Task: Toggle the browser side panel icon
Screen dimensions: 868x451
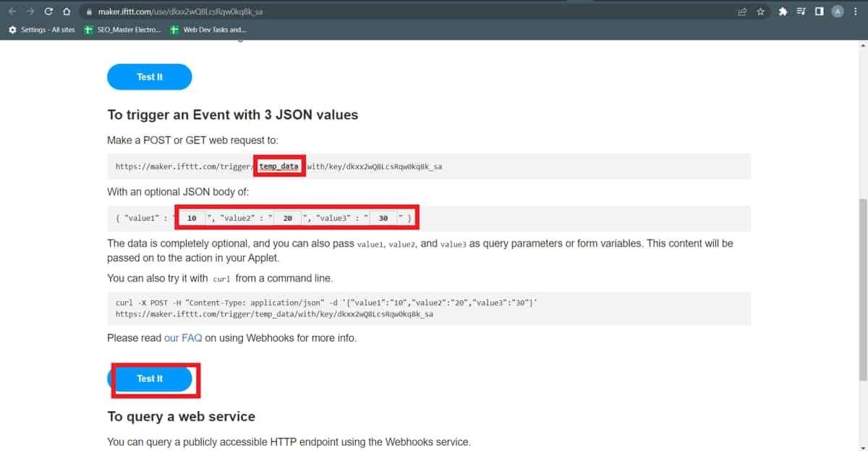Action: [820, 12]
